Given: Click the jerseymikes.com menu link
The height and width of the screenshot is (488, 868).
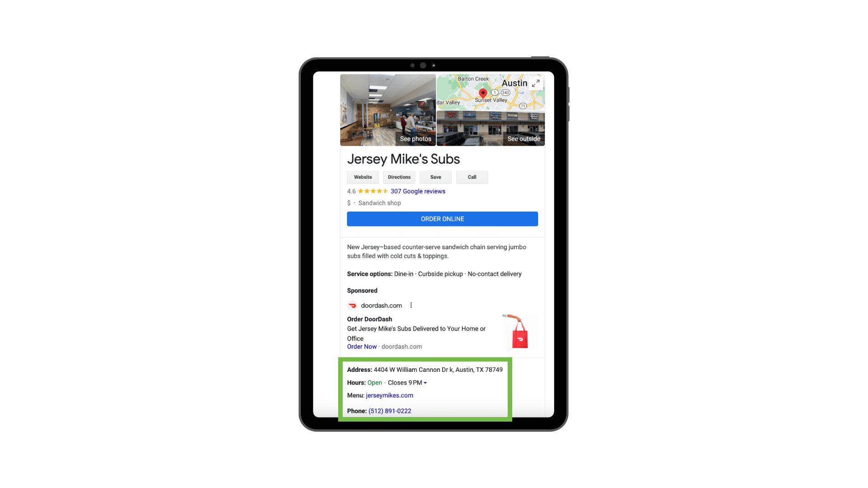Looking at the screenshot, I should [389, 395].
